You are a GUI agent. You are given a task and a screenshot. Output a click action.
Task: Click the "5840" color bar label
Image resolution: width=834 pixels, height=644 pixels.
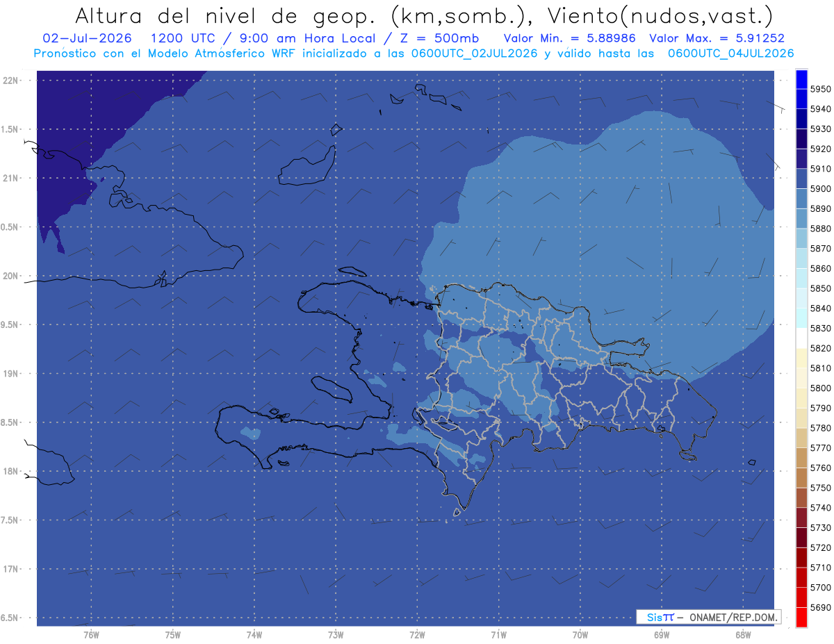click(x=821, y=308)
